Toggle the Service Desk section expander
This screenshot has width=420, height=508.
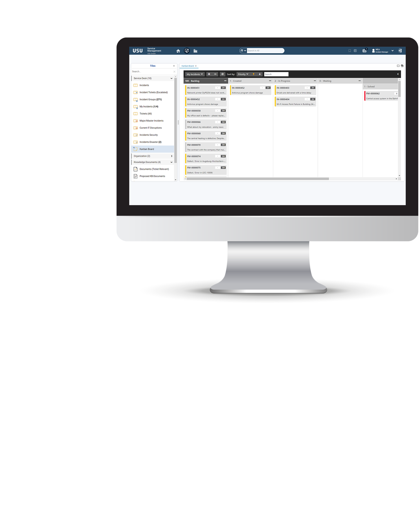pos(171,78)
